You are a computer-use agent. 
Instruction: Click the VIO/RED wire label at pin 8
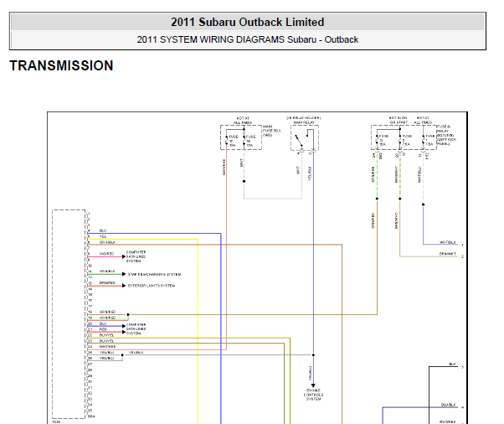point(106,254)
